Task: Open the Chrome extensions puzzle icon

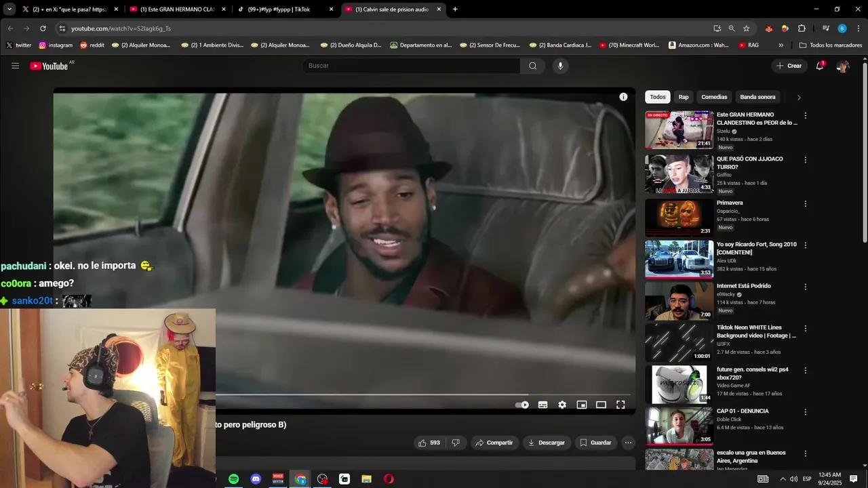Action: click(802, 28)
